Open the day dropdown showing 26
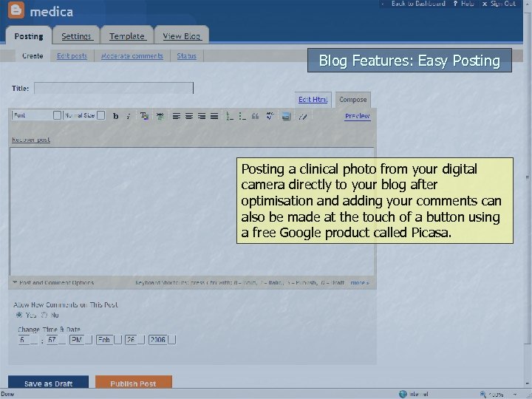 click(134, 340)
